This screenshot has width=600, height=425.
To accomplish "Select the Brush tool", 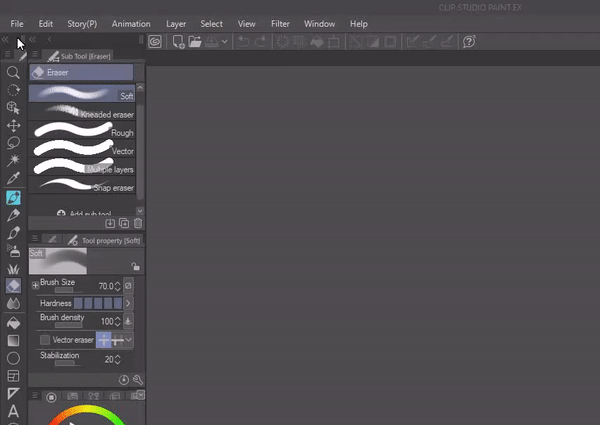I will point(13,233).
